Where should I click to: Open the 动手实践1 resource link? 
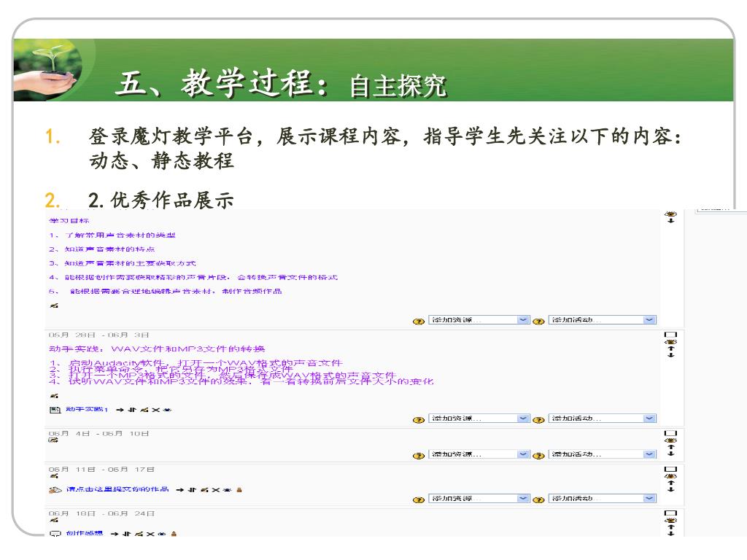[87, 409]
